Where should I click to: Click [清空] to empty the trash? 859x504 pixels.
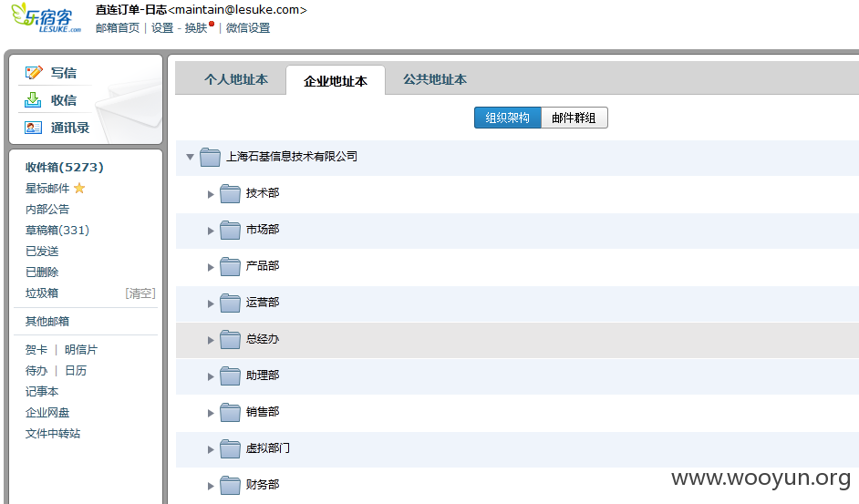pos(140,293)
